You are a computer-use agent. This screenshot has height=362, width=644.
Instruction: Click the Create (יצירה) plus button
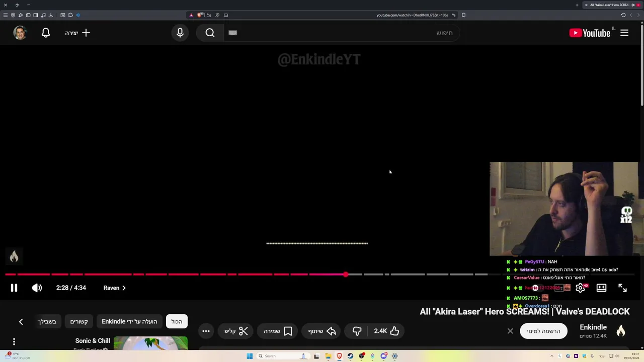point(77,33)
